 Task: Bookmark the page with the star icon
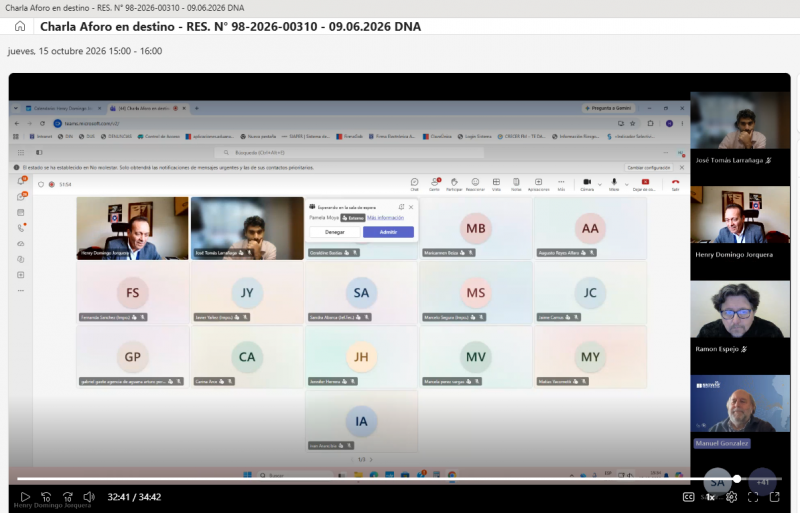point(633,123)
